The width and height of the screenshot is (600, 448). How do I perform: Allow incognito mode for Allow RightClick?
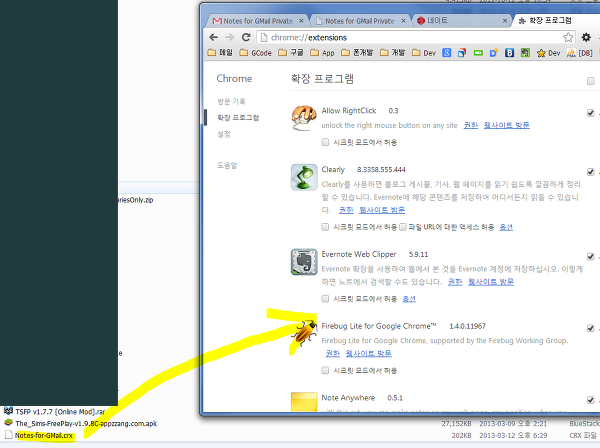pos(325,142)
